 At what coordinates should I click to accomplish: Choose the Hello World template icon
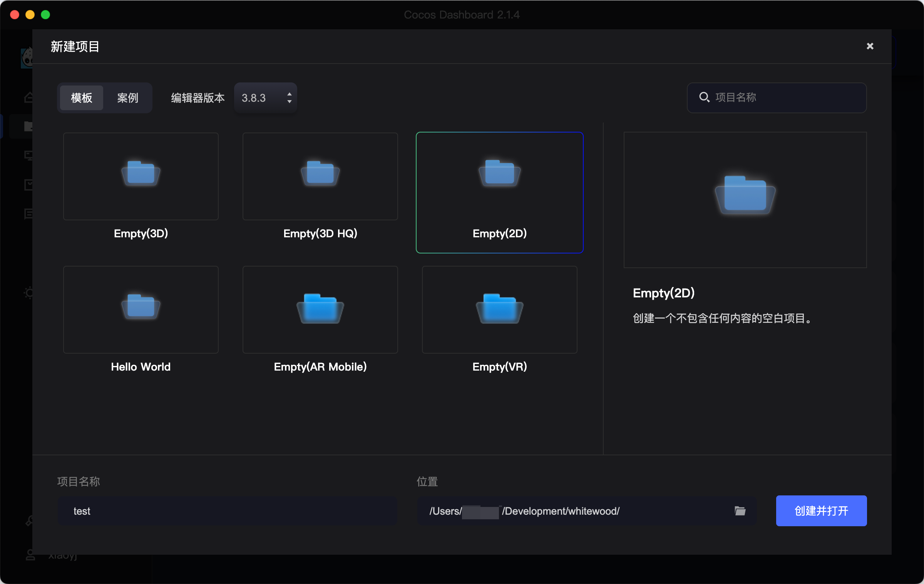pyautogui.click(x=141, y=307)
